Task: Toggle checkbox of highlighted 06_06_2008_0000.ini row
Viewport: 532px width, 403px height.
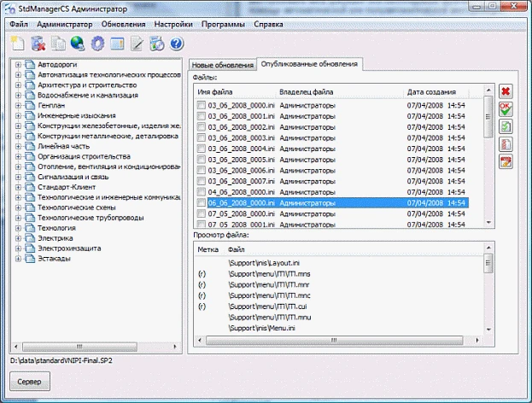Action: coord(202,203)
